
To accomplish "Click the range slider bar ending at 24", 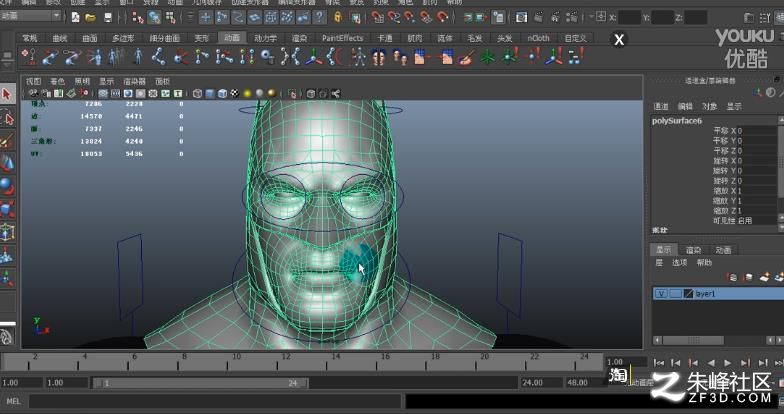I will [x=200, y=383].
